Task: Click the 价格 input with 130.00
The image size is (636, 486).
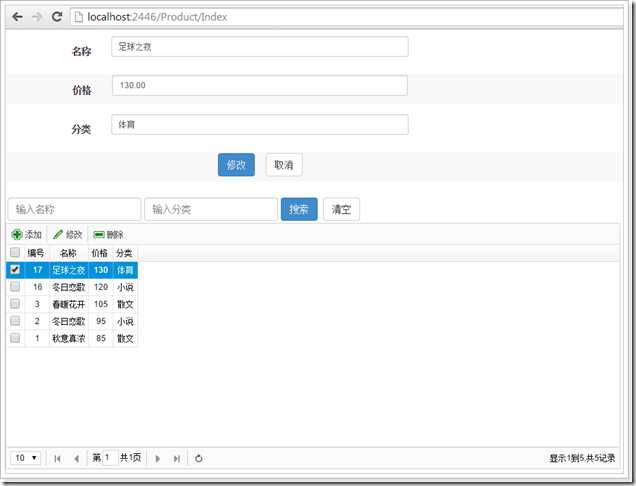Action: point(260,85)
